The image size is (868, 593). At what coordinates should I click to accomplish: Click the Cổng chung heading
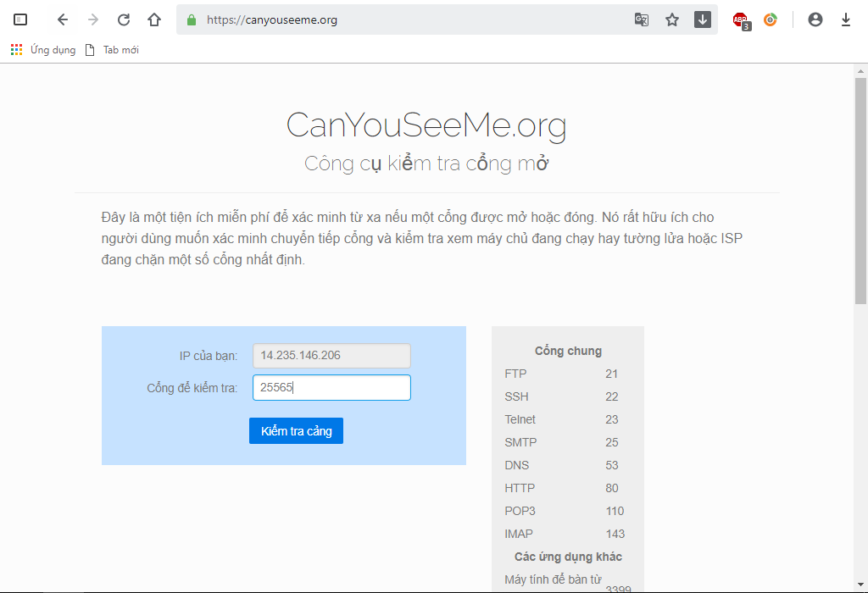coord(568,351)
